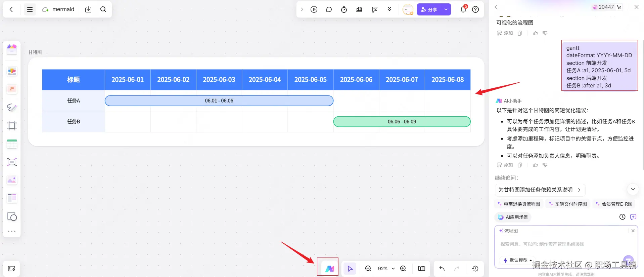This screenshot has height=277, width=644.
Task: Click the cloud sync status icon
Action: pyautogui.click(x=45, y=9)
